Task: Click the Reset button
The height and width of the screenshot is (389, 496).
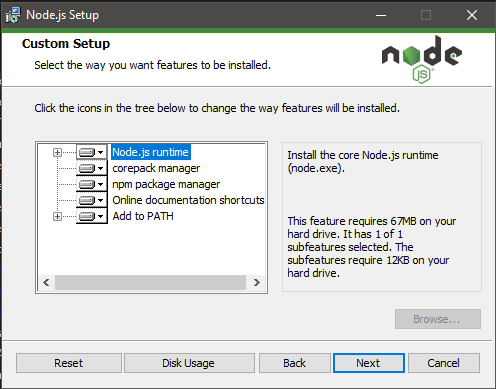Action: (69, 363)
